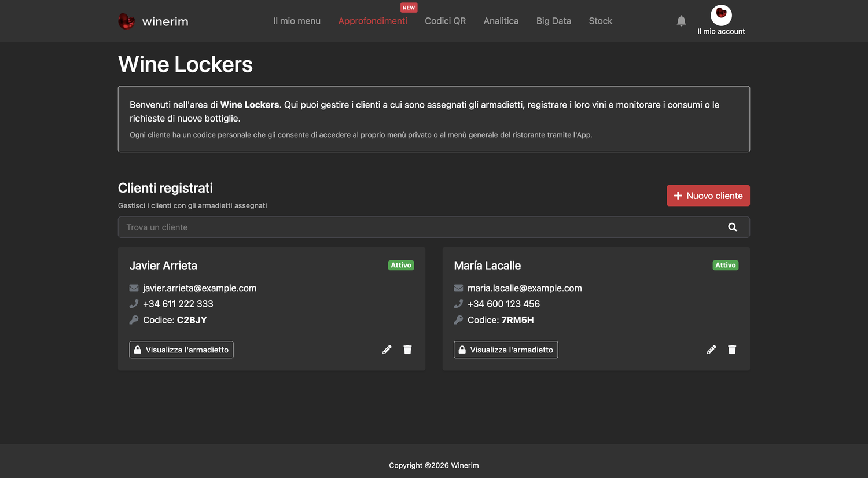Image resolution: width=868 pixels, height=478 pixels.
Task: Delete María Lacalle with trash icon
Action: coord(732,350)
